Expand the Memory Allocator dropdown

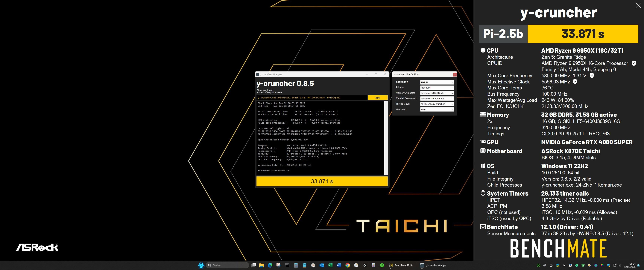[x=437, y=93]
